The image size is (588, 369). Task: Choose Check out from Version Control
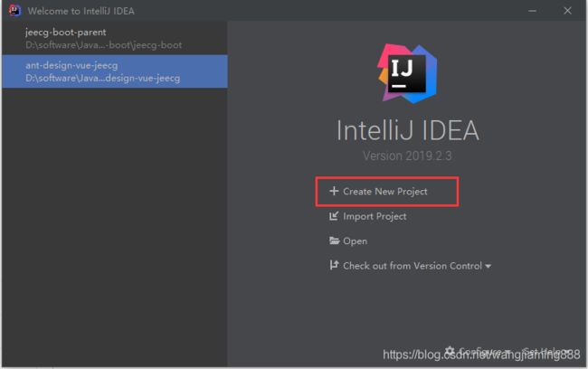pos(413,266)
